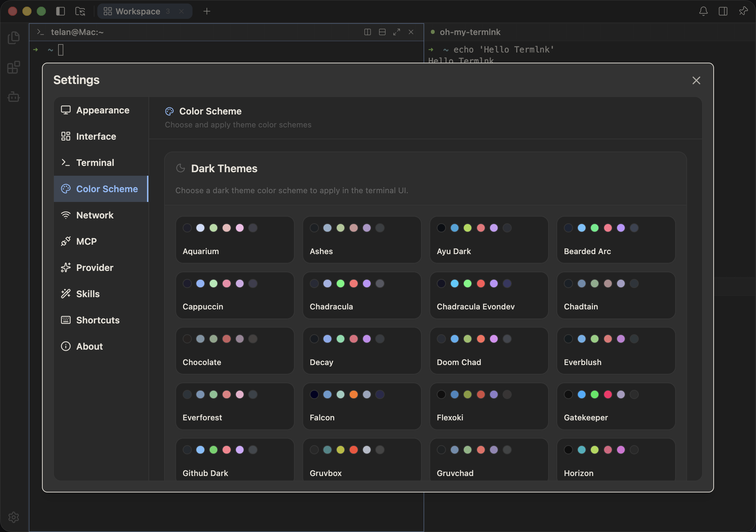Apply the Ashes dark theme
The height and width of the screenshot is (532, 756).
(362, 240)
